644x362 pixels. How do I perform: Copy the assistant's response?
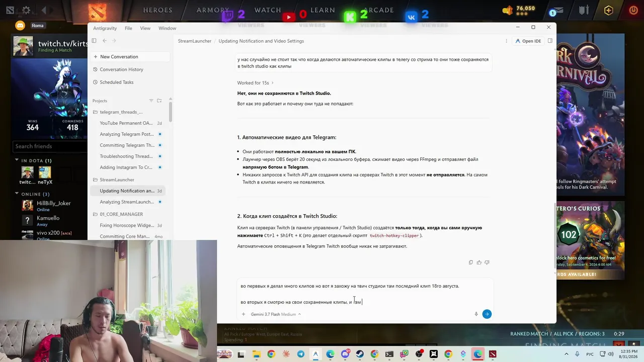(x=471, y=262)
